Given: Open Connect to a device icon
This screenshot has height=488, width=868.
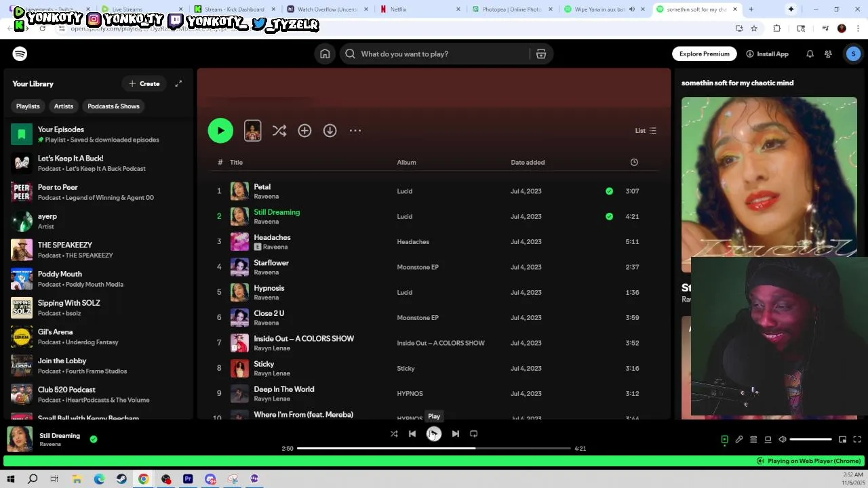Looking at the screenshot, I should click(x=768, y=439).
